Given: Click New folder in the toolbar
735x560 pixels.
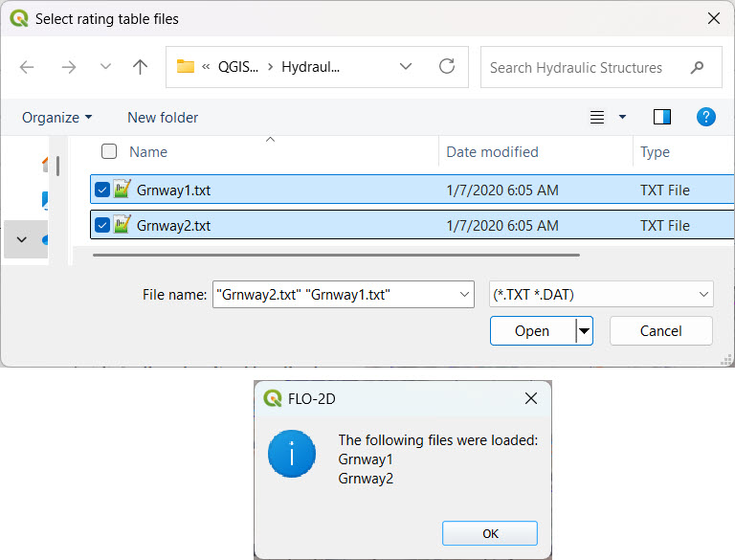Looking at the screenshot, I should 163,117.
